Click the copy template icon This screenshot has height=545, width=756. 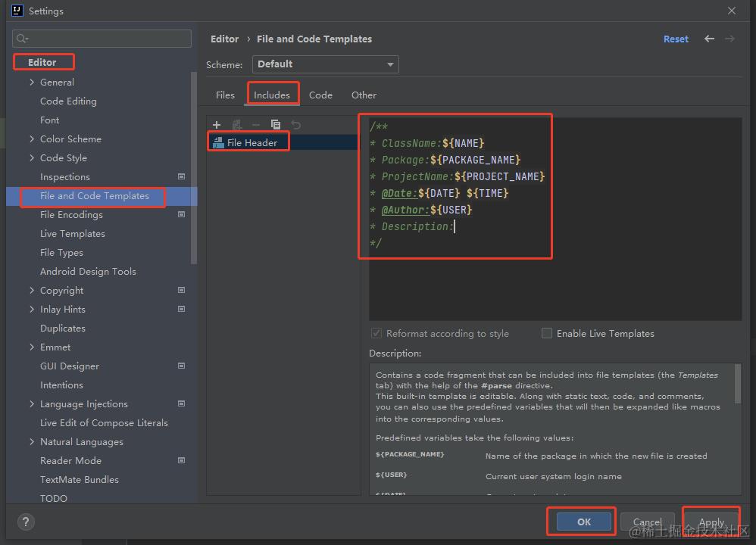(276, 125)
